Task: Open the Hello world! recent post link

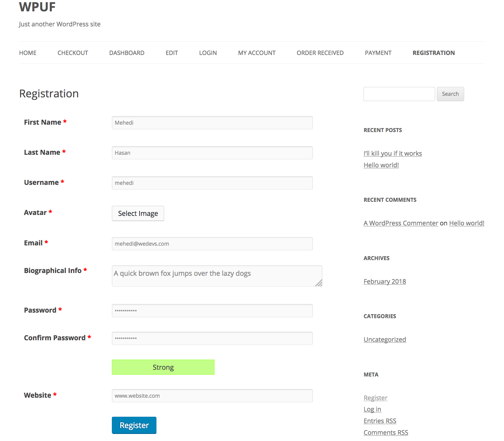Action: point(381,165)
